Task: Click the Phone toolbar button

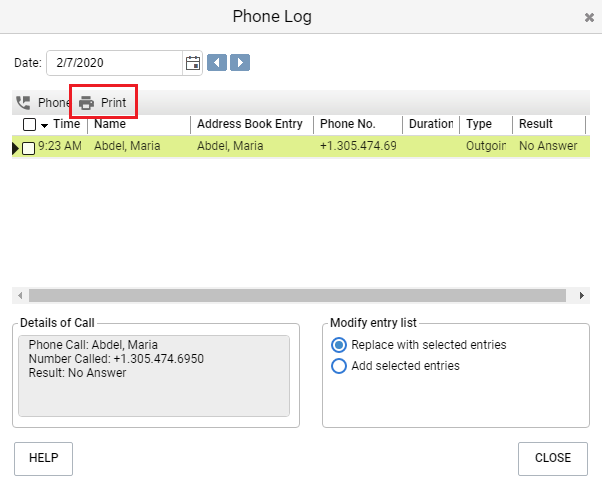Action: click(43, 103)
